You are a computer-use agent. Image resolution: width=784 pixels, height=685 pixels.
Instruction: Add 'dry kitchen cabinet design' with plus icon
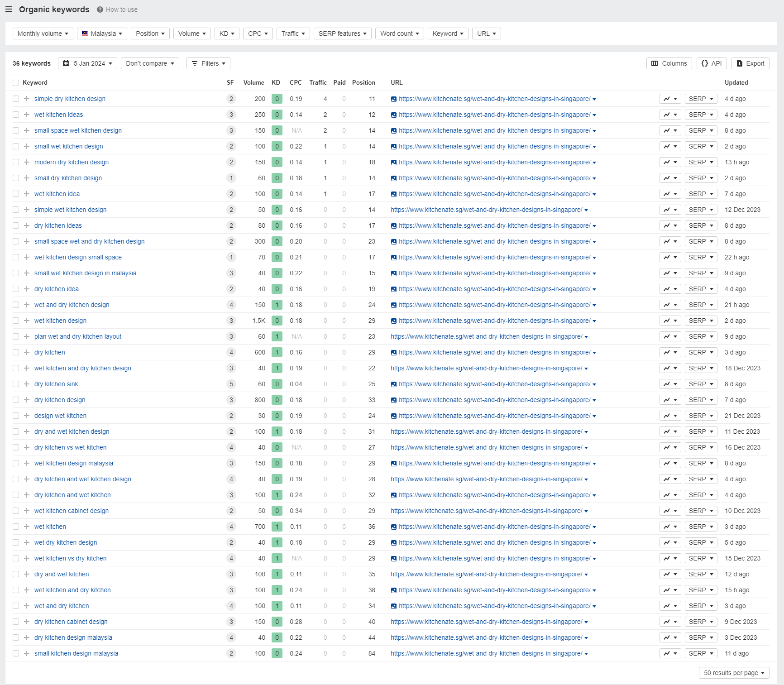27,622
